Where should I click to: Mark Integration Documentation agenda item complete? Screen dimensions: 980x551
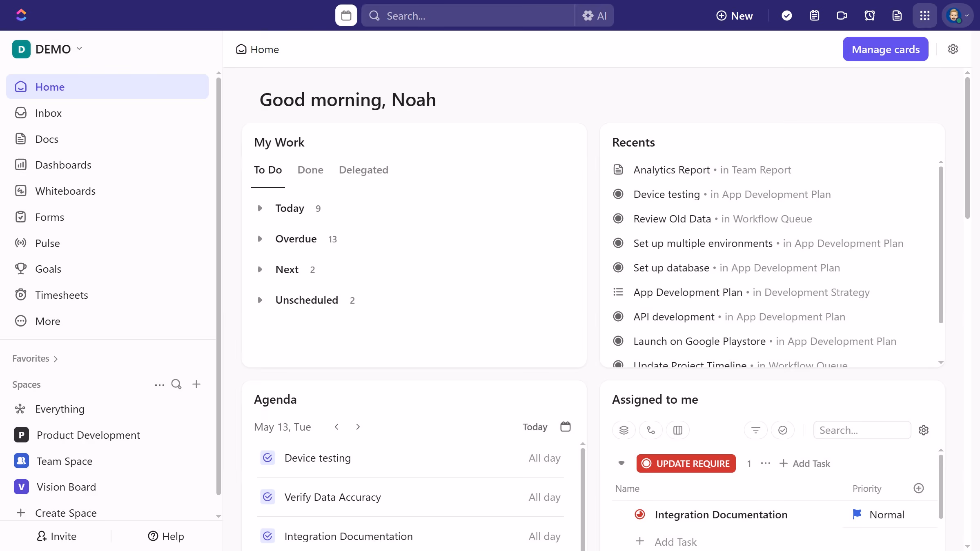pyautogui.click(x=267, y=536)
